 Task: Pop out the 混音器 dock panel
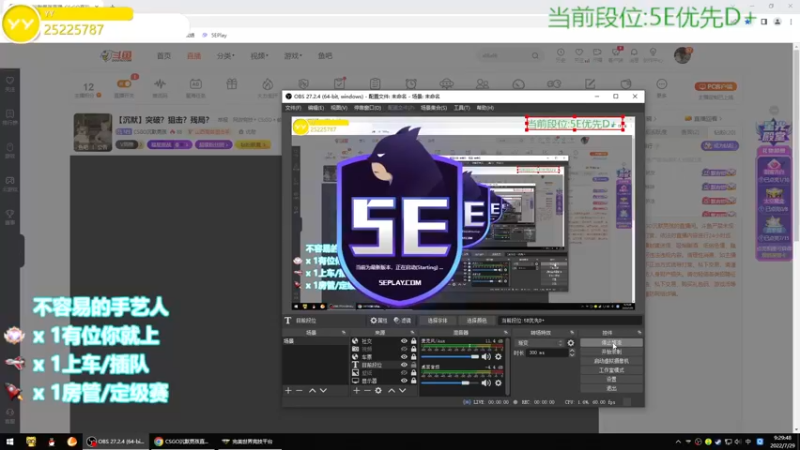[506, 333]
